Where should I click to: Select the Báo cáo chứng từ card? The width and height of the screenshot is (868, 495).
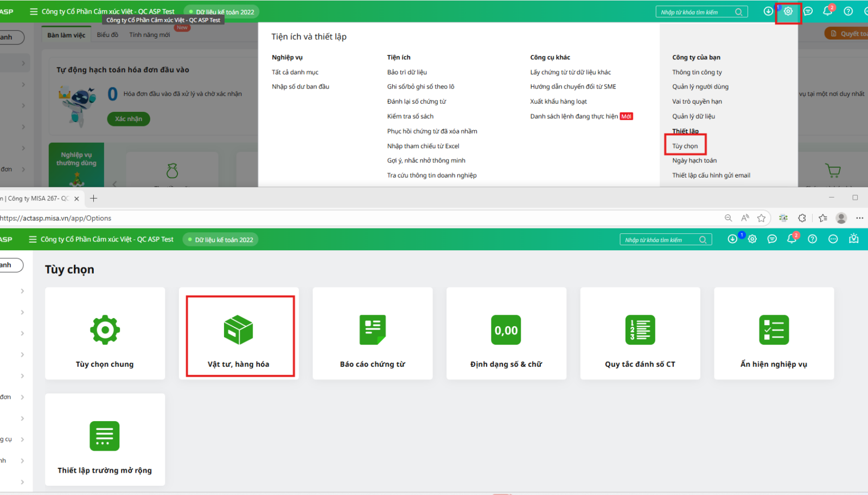(x=373, y=333)
